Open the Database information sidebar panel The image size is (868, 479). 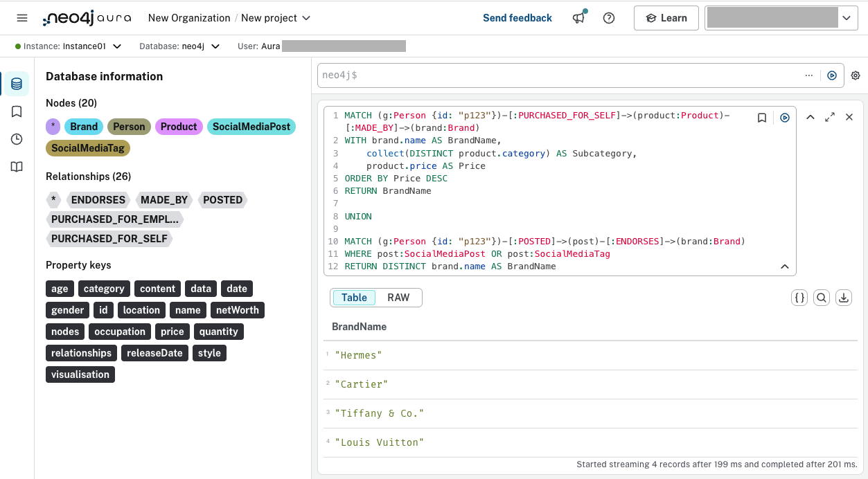[x=15, y=83]
